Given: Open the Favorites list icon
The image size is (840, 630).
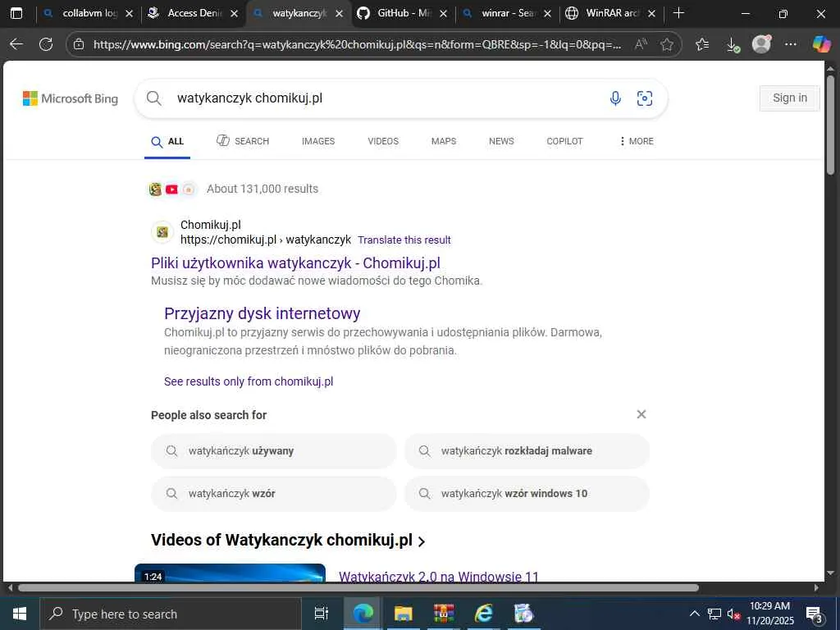Looking at the screenshot, I should click(702, 44).
